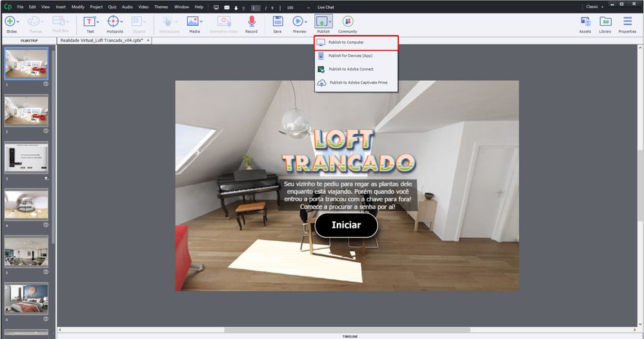Open the Library panel

coord(605,21)
